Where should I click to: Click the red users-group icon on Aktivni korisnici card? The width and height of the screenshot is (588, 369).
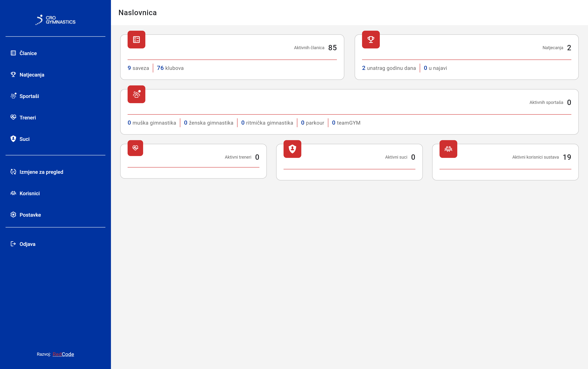pos(448,149)
